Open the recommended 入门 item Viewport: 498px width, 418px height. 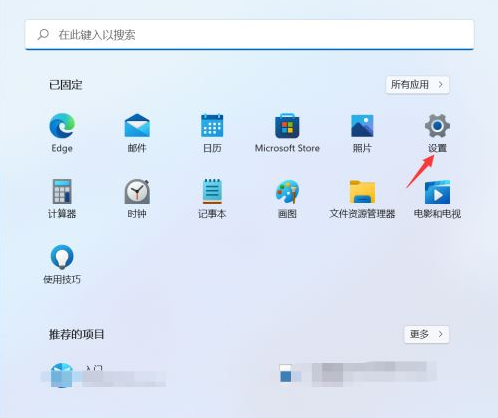(103, 375)
